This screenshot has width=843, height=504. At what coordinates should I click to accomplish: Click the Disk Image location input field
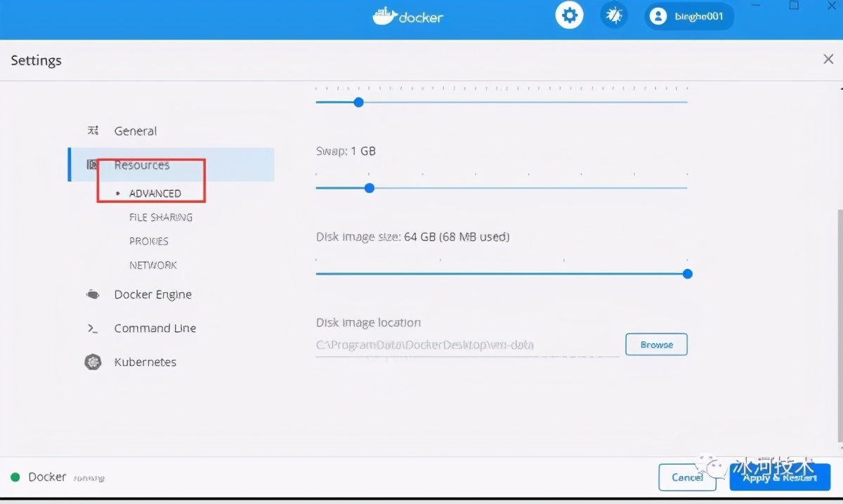coord(464,345)
